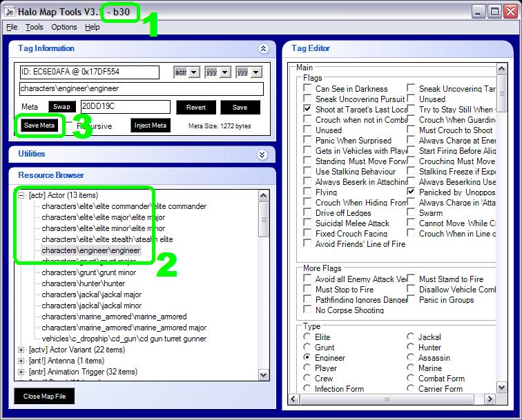Select the elite major tag
The width and height of the screenshot is (522, 420).
point(104,217)
